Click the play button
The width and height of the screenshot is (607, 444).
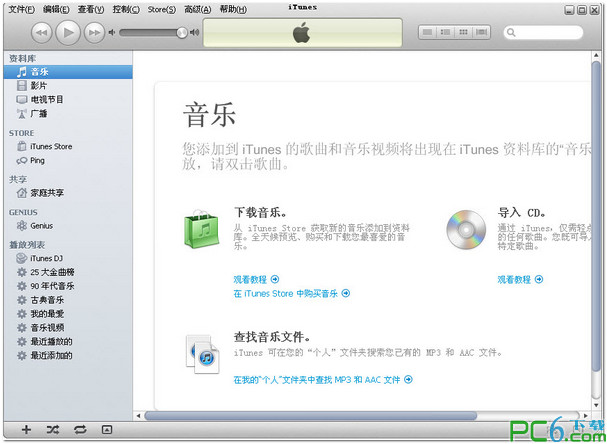[x=68, y=33]
